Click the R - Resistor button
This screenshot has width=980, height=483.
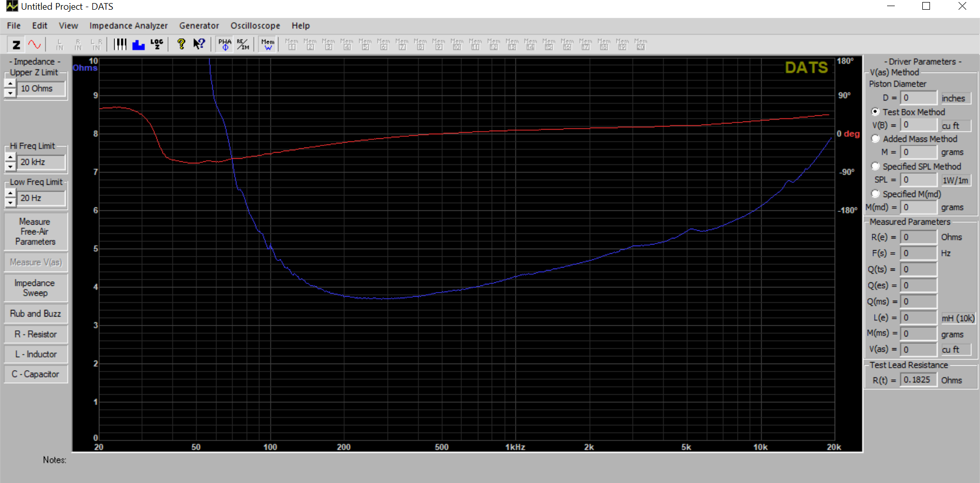pyautogui.click(x=35, y=334)
